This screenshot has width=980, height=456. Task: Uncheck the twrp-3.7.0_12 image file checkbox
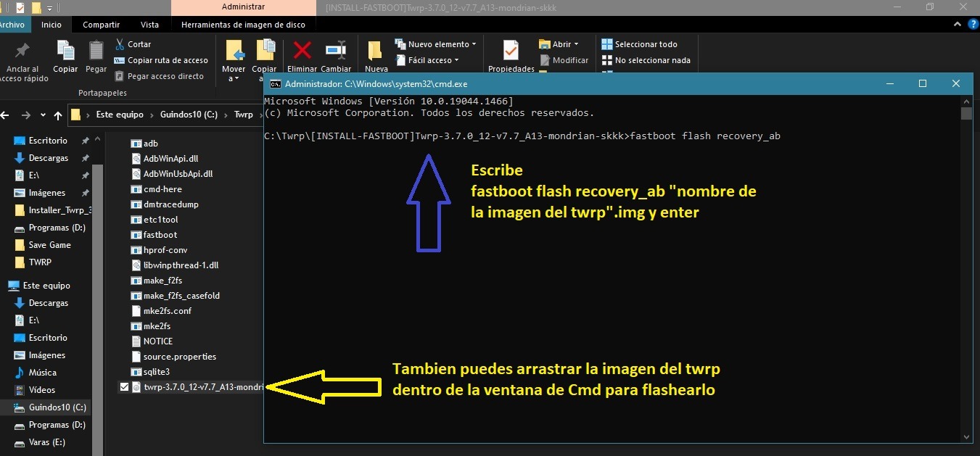coord(125,388)
